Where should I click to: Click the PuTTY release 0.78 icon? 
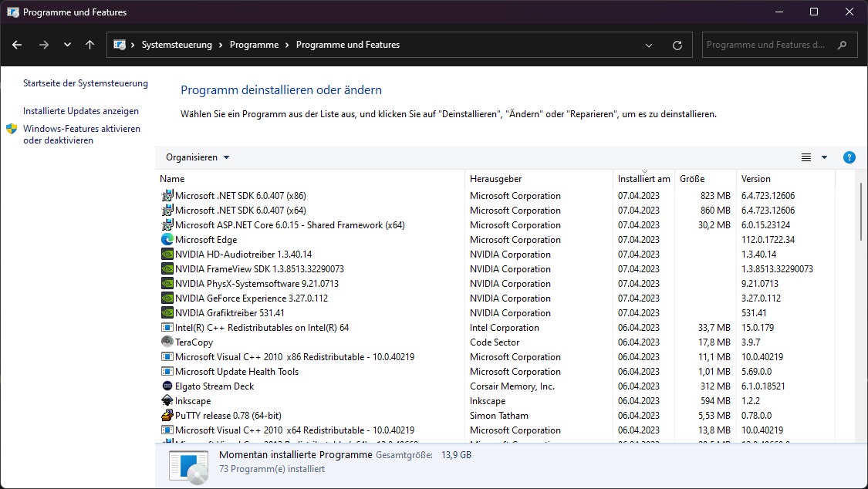(x=167, y=416)
